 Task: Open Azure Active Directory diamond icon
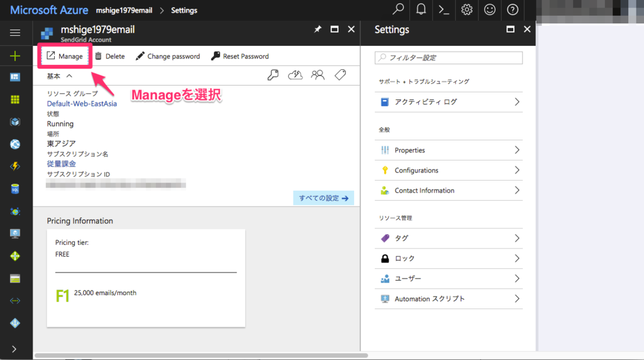coord(15,323)
